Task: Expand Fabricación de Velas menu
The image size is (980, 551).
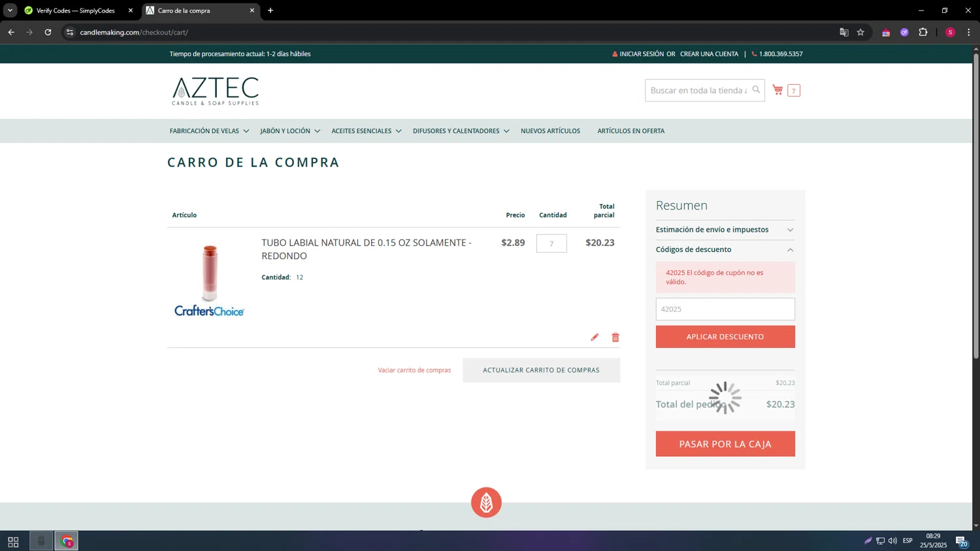Action: click(209, 131)
